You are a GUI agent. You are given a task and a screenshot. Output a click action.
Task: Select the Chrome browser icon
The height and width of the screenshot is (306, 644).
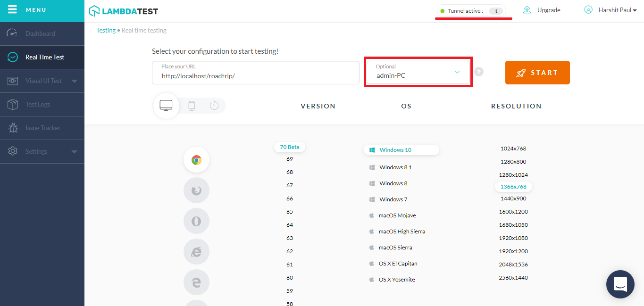point(196,160)
